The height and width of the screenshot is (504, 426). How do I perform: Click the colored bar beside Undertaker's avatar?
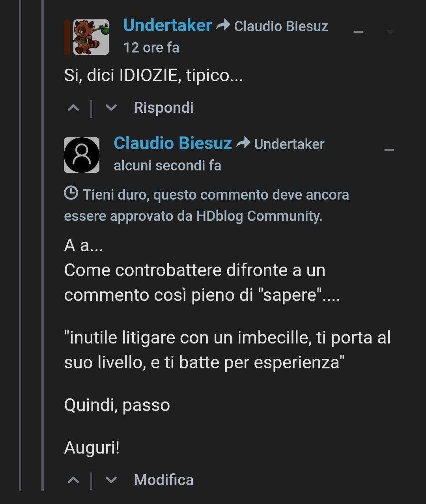(67, 37)
